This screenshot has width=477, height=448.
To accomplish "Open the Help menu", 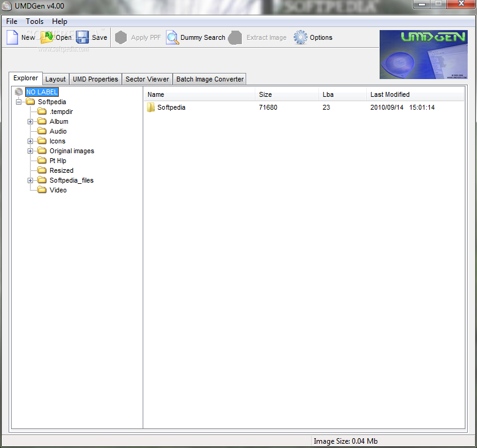I will [x=59, y=21].
